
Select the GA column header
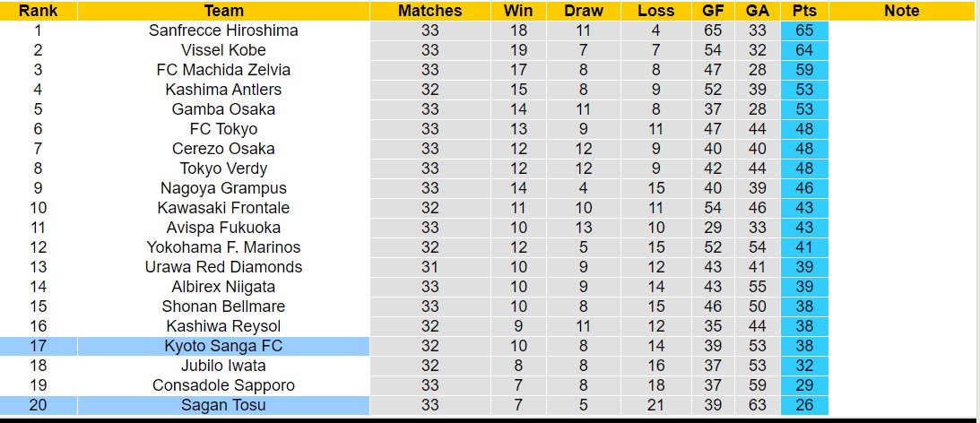pyautogui.click(x=756, y=11)
